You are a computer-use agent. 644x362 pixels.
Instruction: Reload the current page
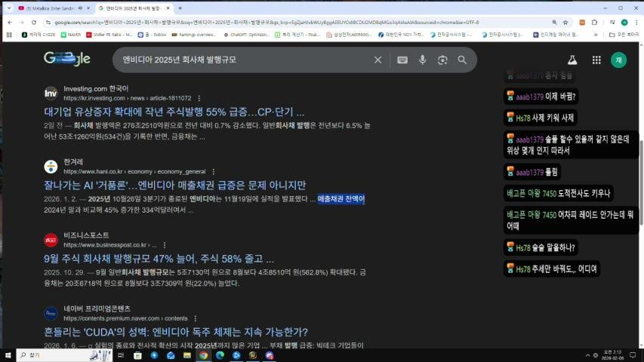pyautogui.click(x=33, y=23)
